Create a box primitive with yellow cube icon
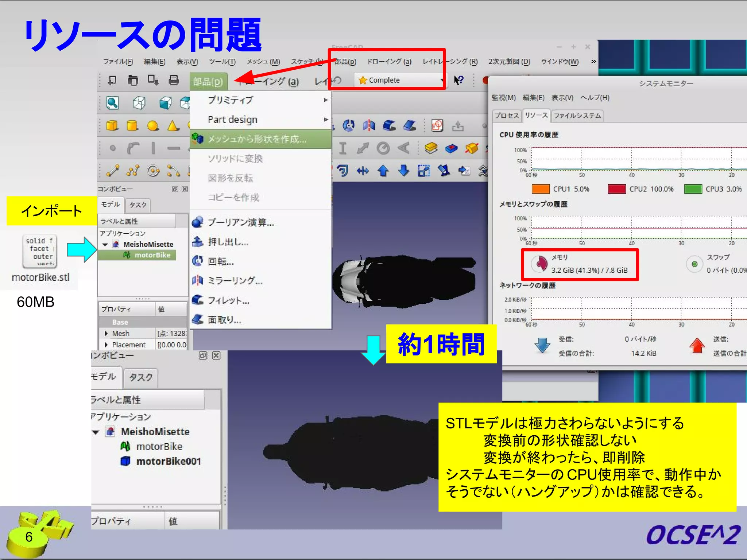The image size is (747, 560). point(112,126)
